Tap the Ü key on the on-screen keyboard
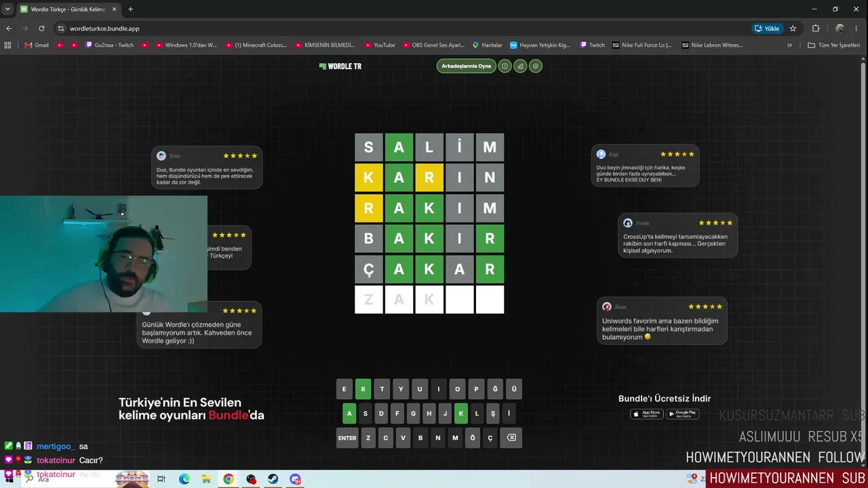Viewport: 868px width, 488px height. pos(514,389)
